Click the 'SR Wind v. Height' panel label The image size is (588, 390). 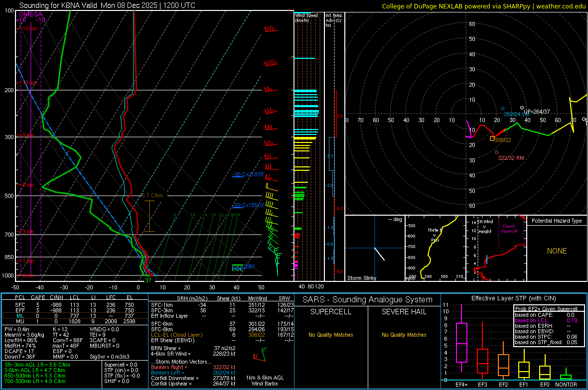[x=485, y=227]
